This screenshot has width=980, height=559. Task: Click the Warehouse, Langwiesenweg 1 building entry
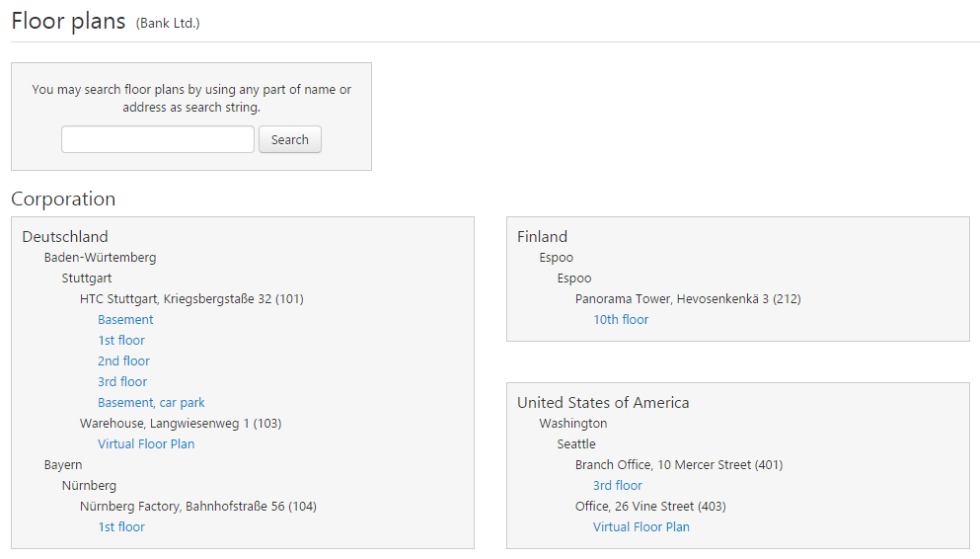click(181, 423)
